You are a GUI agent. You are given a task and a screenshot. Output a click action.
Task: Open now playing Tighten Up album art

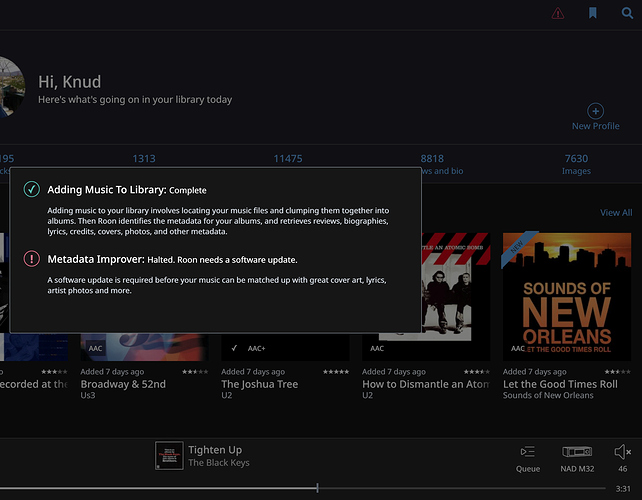pos(169,455)
